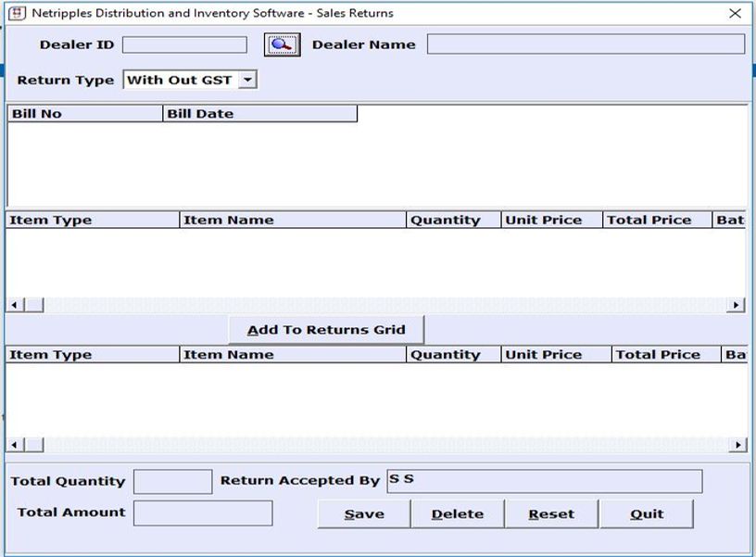Click returns grid Item Name column header
This screenshot has width=756, height=557.
293,354
